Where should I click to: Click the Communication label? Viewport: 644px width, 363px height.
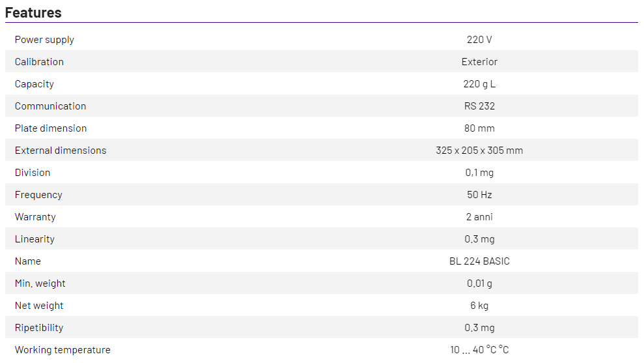[50, 106]
